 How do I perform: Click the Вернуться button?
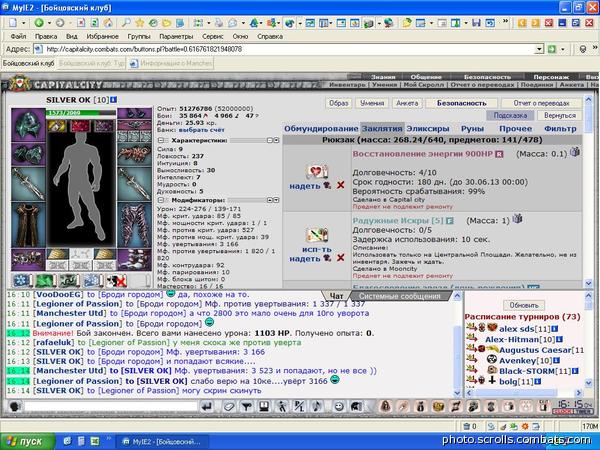560,115
